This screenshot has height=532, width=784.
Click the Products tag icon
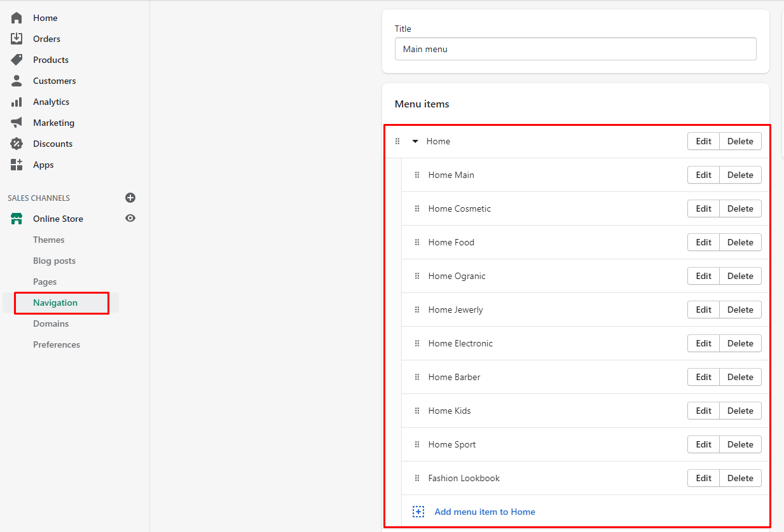point(17,60)
